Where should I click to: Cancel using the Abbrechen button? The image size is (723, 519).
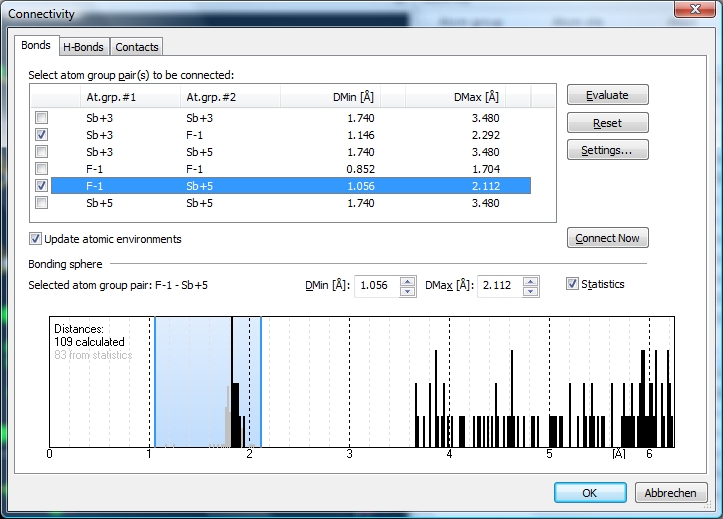(x=669, y=493)
